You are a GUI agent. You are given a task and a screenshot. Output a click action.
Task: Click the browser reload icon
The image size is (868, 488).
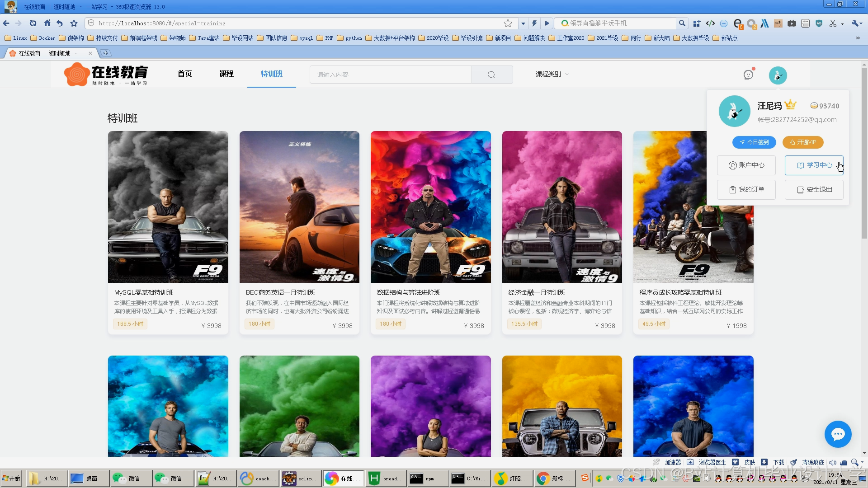point(33,23)
